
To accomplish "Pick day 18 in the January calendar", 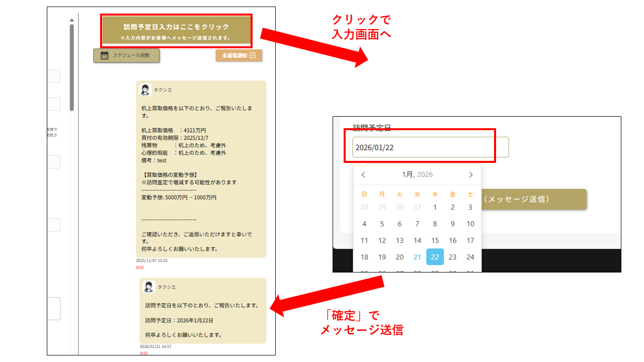I will coord(364,257).
